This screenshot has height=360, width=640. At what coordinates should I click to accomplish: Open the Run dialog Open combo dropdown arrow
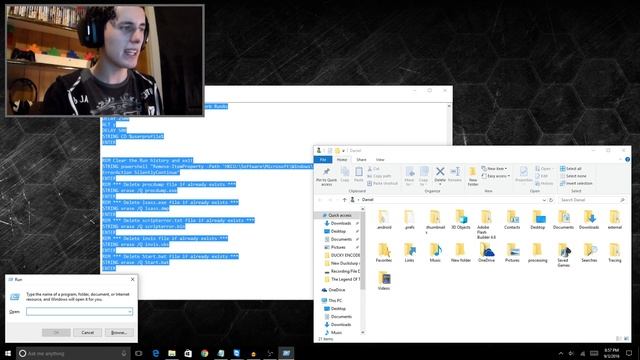130,312
